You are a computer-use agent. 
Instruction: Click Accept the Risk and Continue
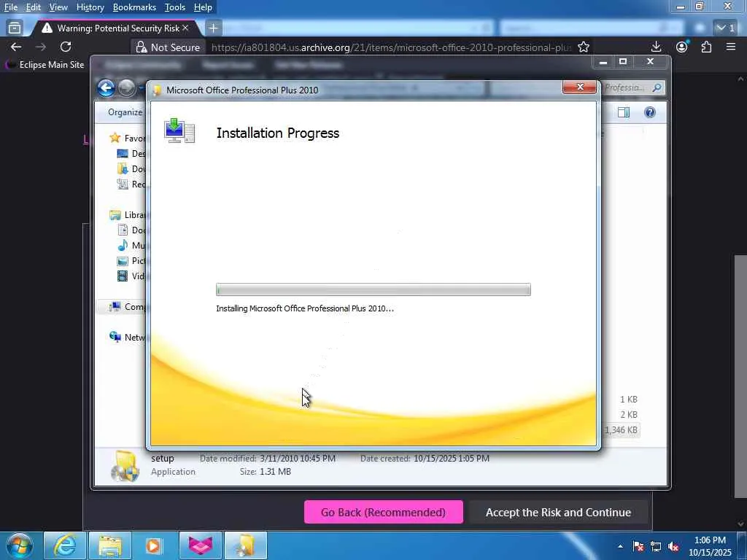pos(558,512)
